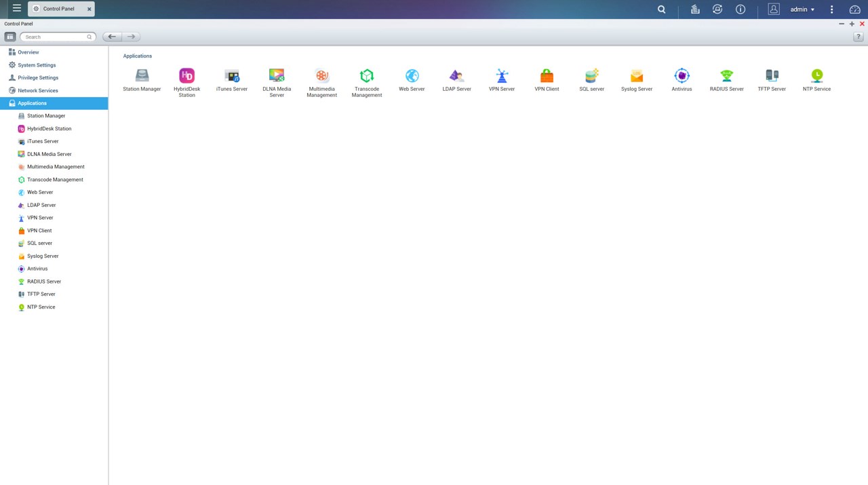
Task: Open VPN Client icon in main panel
Action: [547, 75]
